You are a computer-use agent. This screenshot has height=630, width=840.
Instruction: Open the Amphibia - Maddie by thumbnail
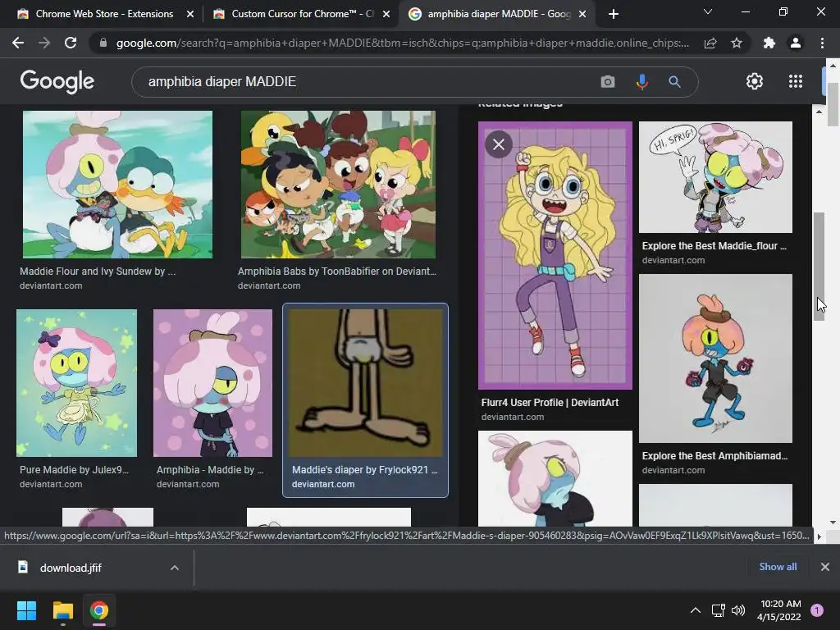point(212,383)
